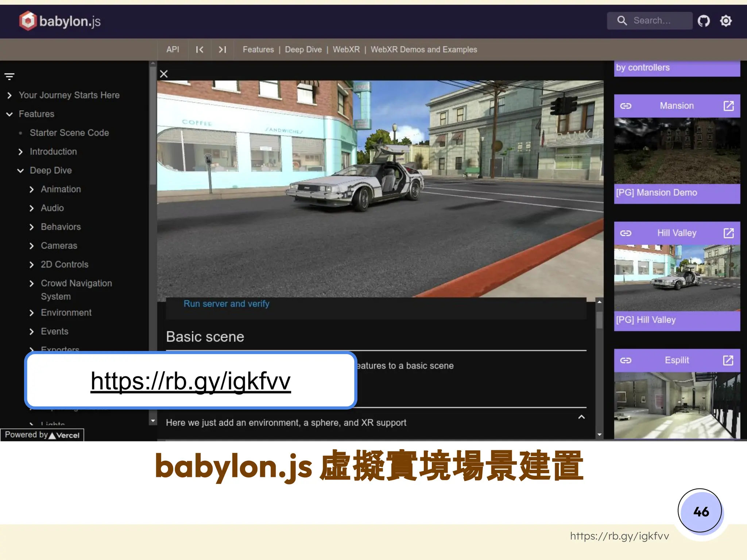Viewport: 747px width, 560px height.
Task: Open WebXR breadcrumb
Action: (x=346, y=50)
